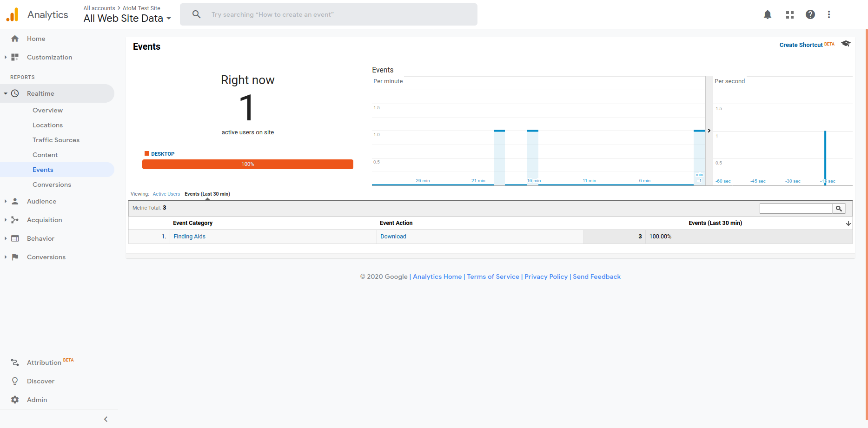Open the three-dot more options menu

pyautogui.click(x=828, y=14)
